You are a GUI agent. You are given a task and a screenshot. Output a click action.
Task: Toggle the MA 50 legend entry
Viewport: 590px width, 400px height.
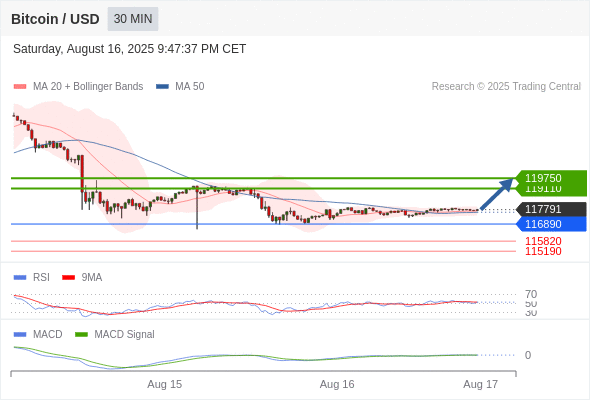tap(180, 87)
